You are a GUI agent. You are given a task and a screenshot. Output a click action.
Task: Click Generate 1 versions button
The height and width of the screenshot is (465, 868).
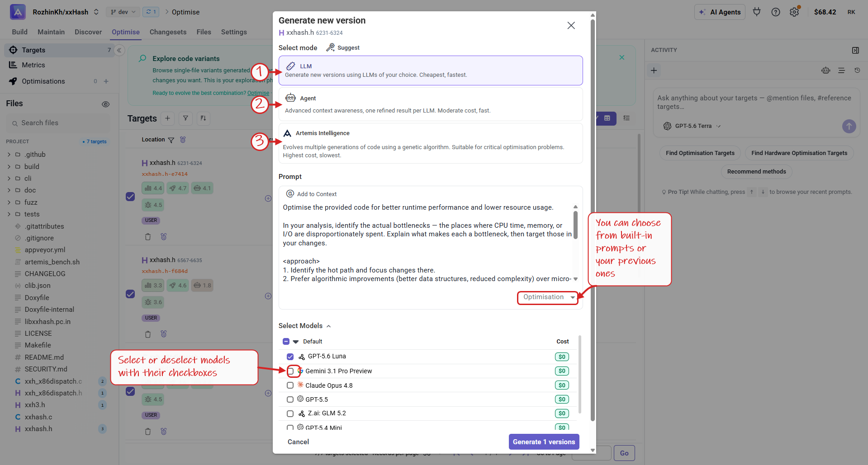(544, 442)
